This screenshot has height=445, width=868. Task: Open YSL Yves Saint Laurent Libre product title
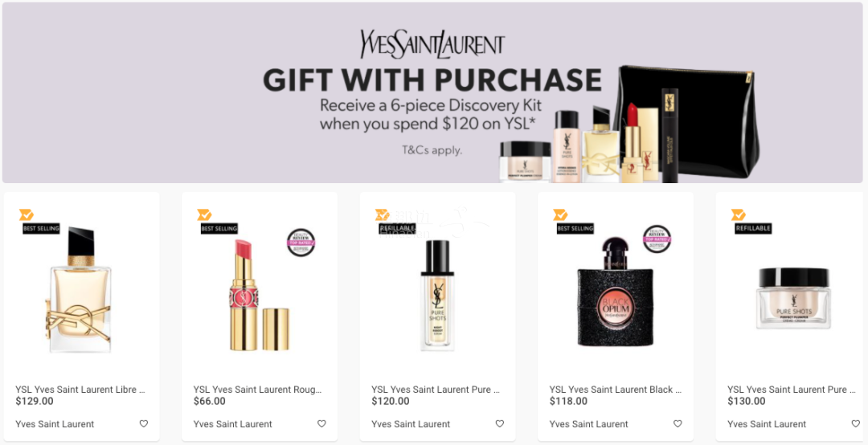click(80, 390)
